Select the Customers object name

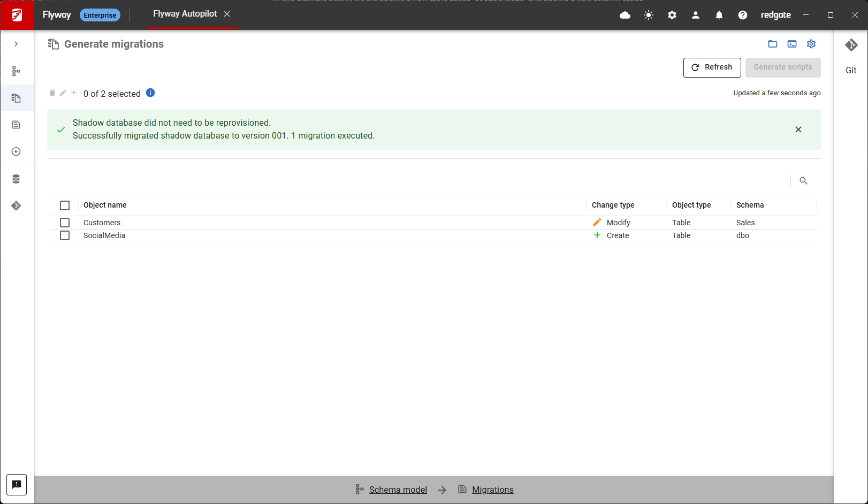(102, 223)
